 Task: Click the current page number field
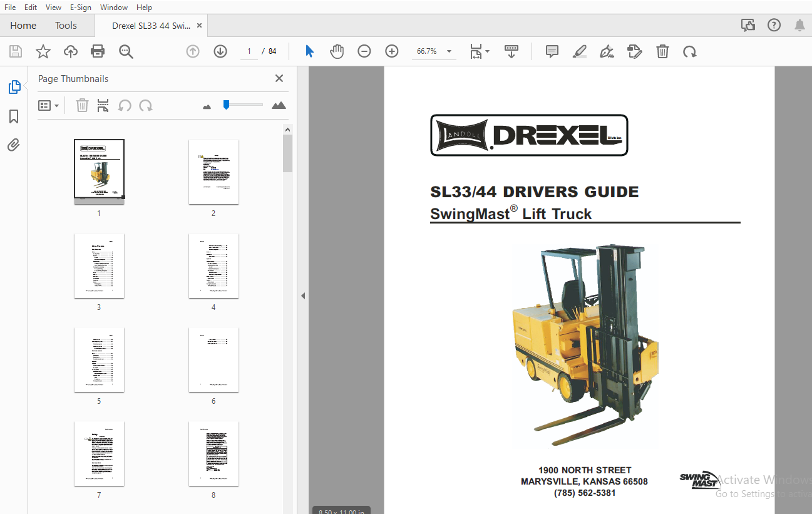(249, 51)
